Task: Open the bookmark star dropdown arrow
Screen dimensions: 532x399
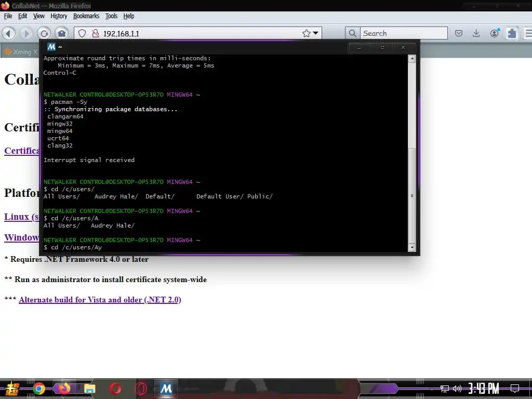Action: point(315,33)
